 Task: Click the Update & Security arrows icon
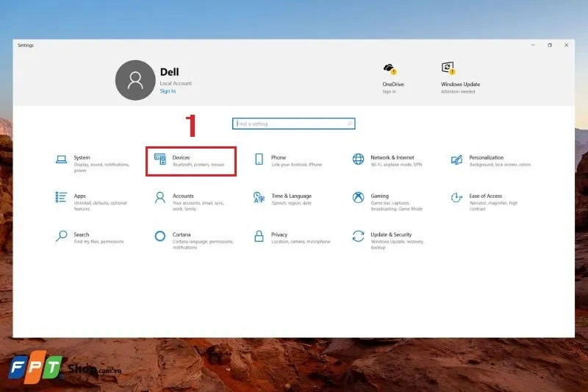pos(358,236)
